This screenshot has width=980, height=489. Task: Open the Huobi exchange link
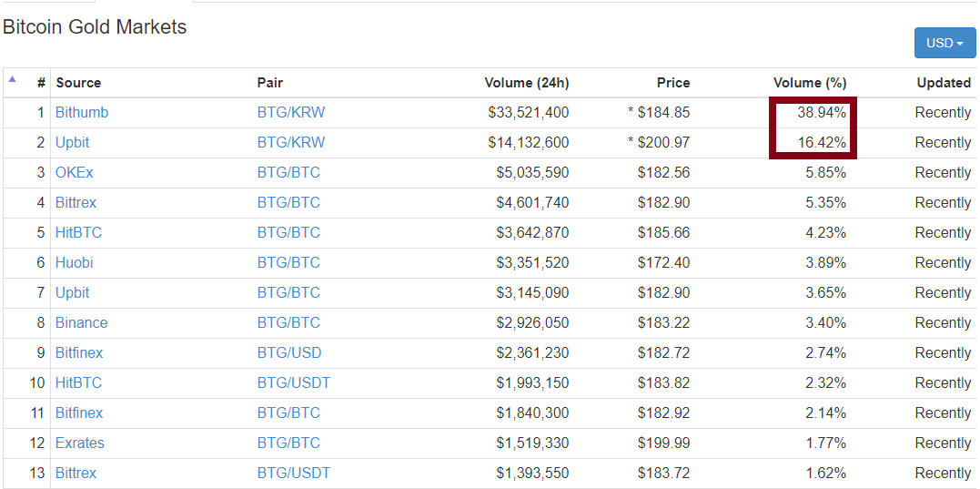point(74,263)
